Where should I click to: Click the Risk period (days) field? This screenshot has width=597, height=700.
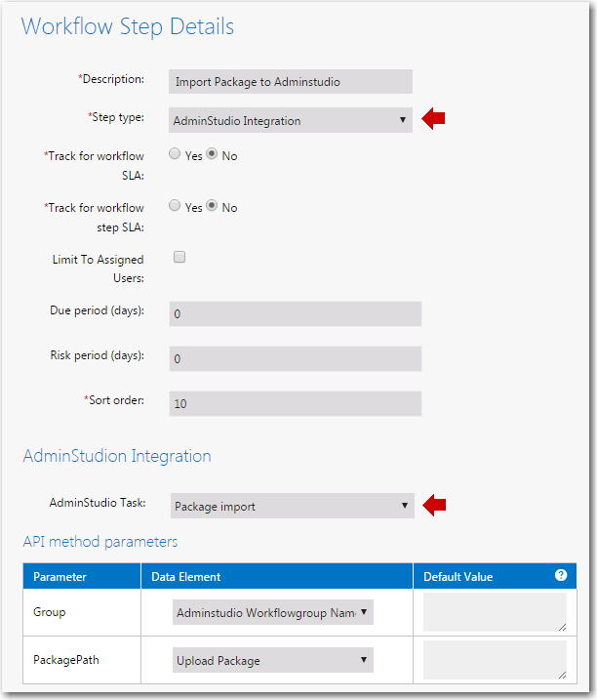(296, 358)
